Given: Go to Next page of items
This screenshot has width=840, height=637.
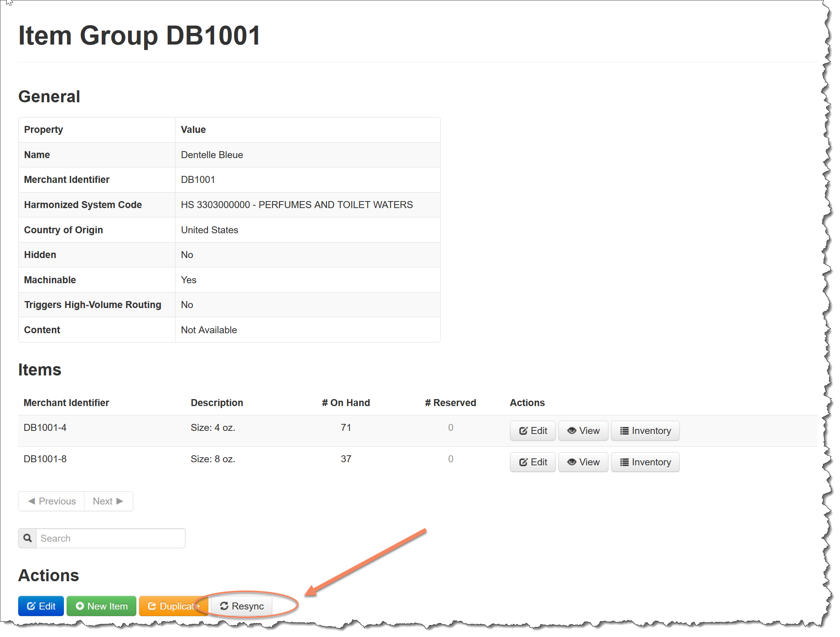Looking at the screenshot, I should (108, 501).
